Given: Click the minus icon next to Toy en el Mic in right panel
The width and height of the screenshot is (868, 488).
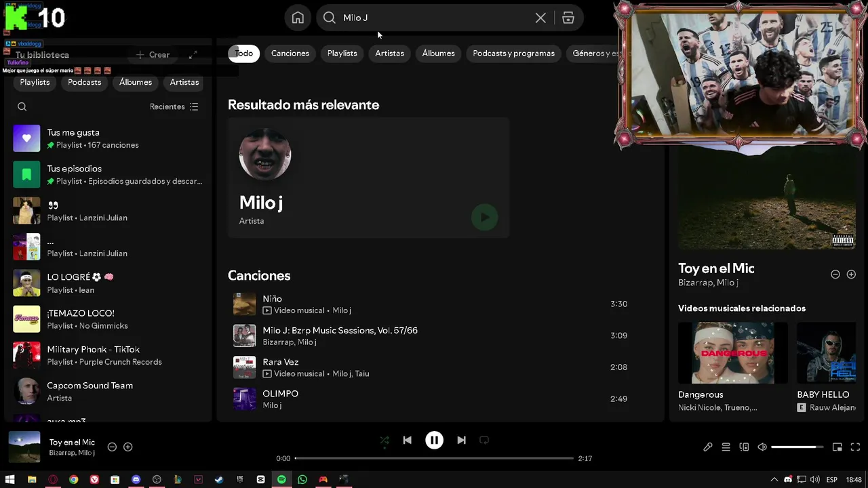Looking at the screenshot, I should pos(835,274).
